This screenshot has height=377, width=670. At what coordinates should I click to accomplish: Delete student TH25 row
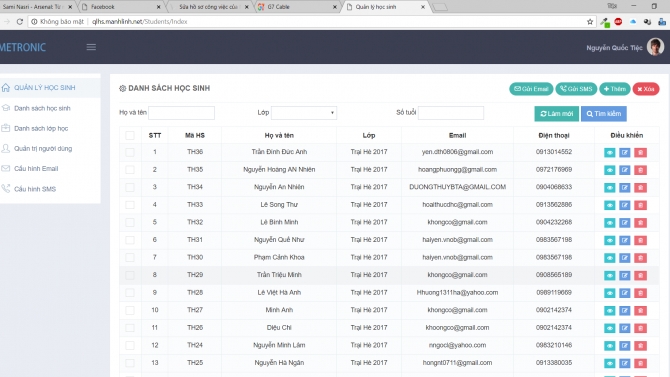click(640, 363)
